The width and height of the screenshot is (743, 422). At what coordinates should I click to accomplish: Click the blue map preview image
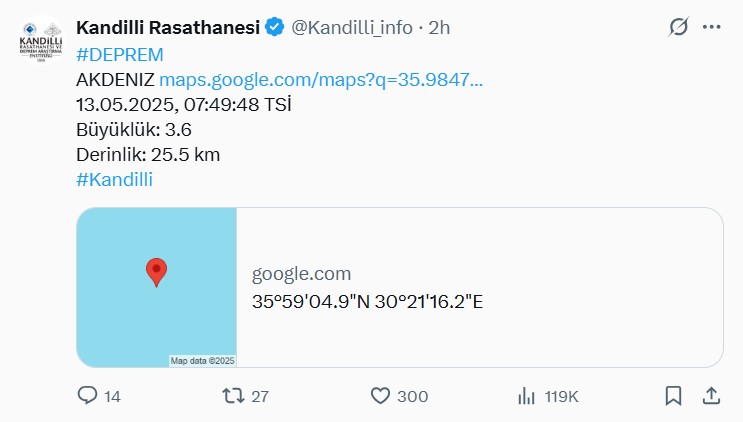click(x=157, y=287)
